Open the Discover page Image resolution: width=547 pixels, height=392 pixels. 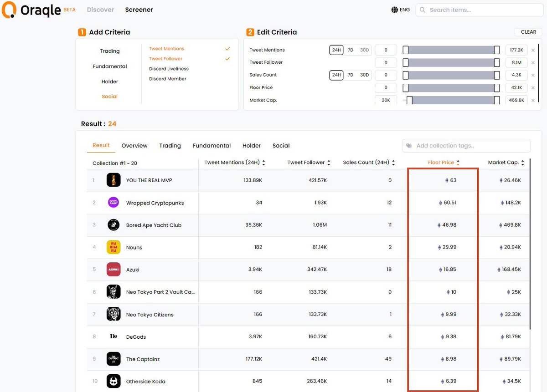tap(100, 10)
